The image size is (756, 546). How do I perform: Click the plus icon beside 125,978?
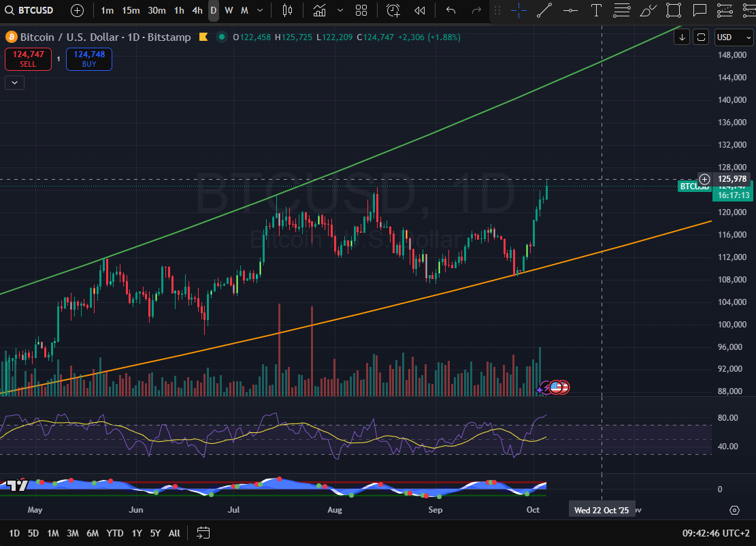(704, 180)
